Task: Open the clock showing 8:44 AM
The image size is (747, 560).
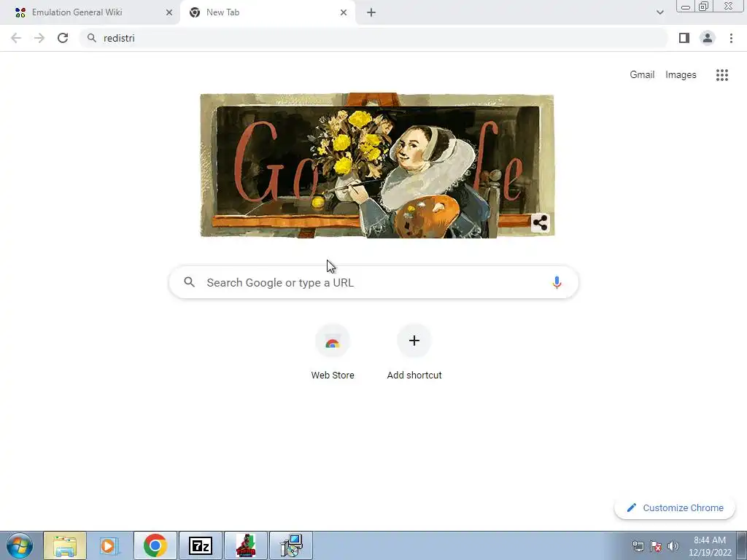Action: [710, 546]
